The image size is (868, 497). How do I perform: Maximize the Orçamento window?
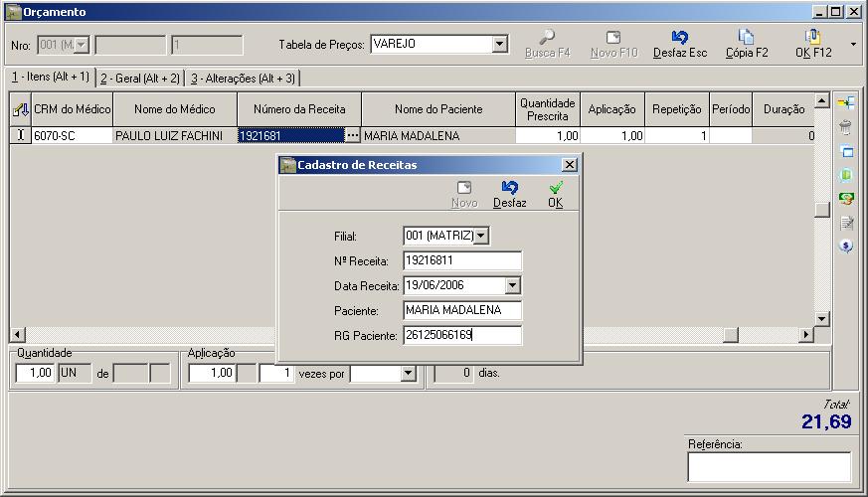(x=836, y=12)
